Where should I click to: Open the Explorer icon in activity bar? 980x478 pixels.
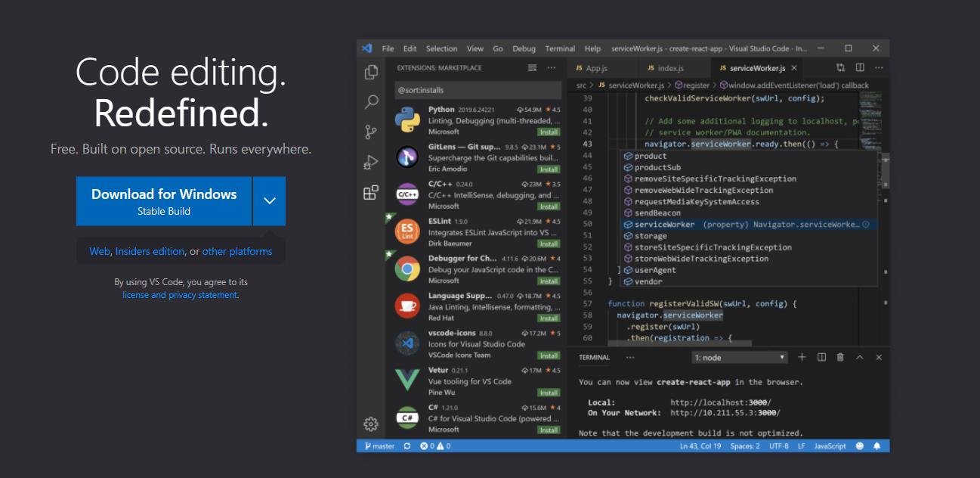[x=371, y=73]
